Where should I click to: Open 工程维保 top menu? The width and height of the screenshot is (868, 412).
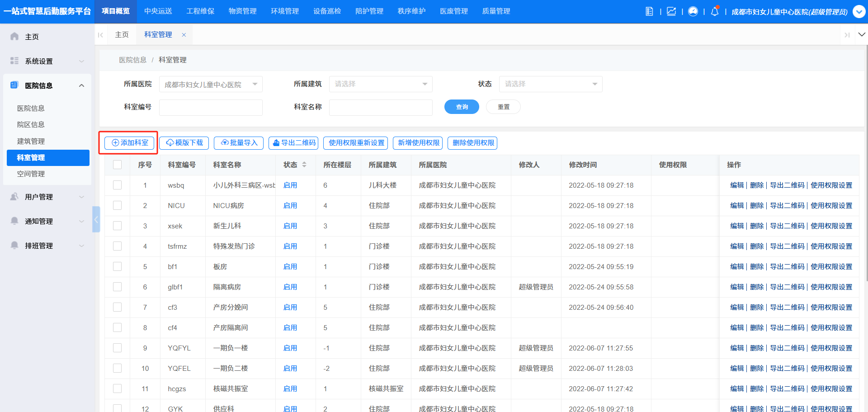(x=200, y=11)
